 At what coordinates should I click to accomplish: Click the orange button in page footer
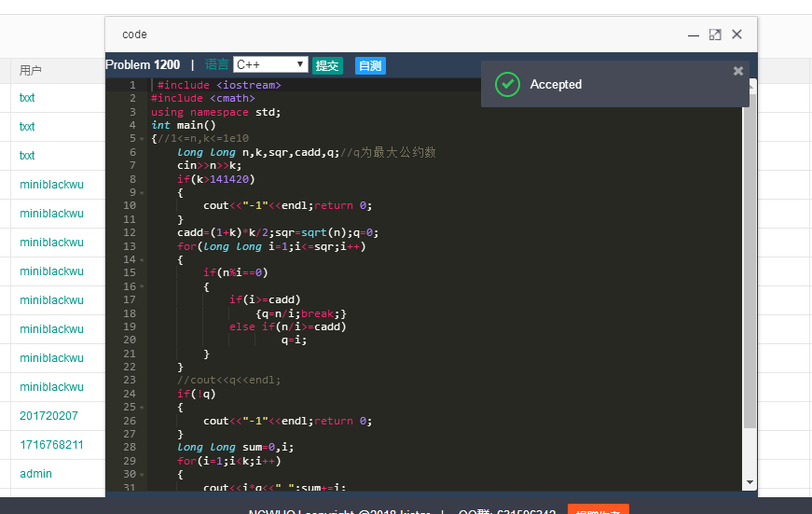coord(599,508)
